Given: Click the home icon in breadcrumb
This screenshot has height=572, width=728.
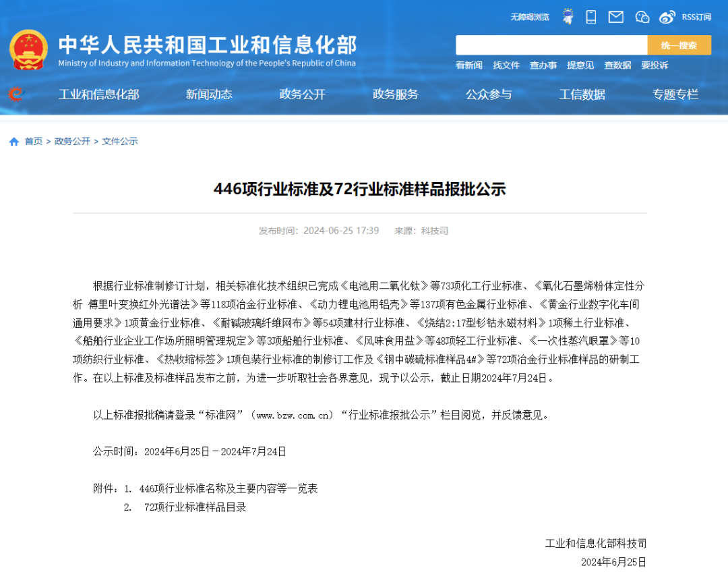Looking at the screenshot, I should pyautogui.click(x=14, y=141).
